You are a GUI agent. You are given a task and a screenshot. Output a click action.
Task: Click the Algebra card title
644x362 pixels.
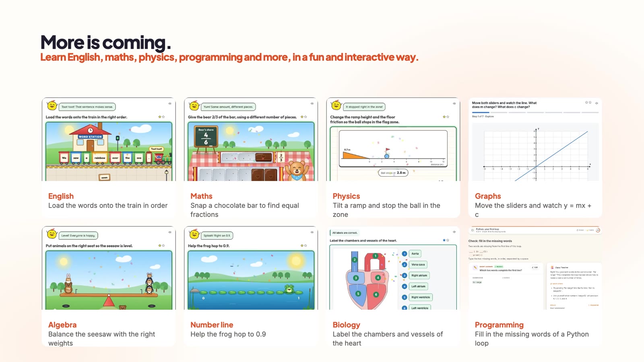pyautogui.click(x=62, y=325)
